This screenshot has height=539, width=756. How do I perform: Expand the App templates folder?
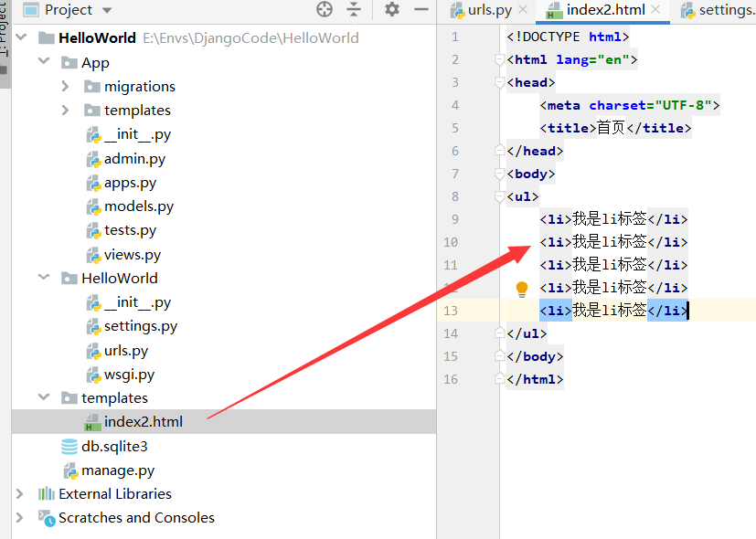(66, 111)
